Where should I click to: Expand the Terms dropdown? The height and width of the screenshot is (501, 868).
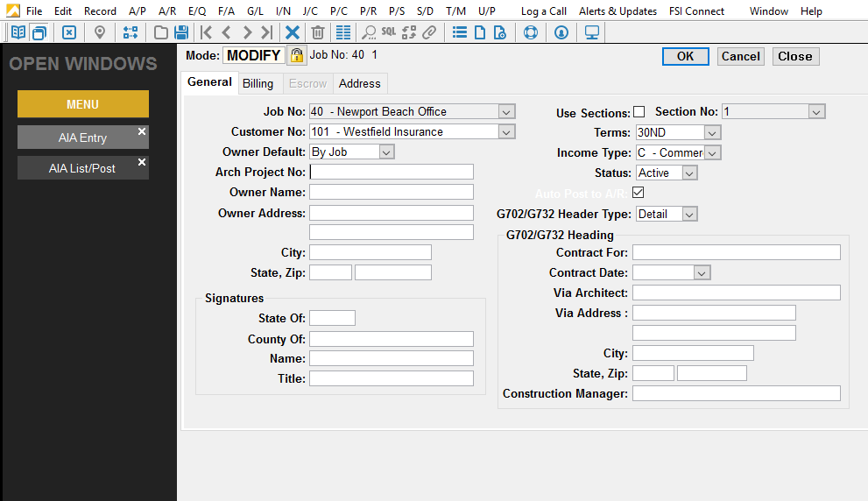tap(712, 133)
